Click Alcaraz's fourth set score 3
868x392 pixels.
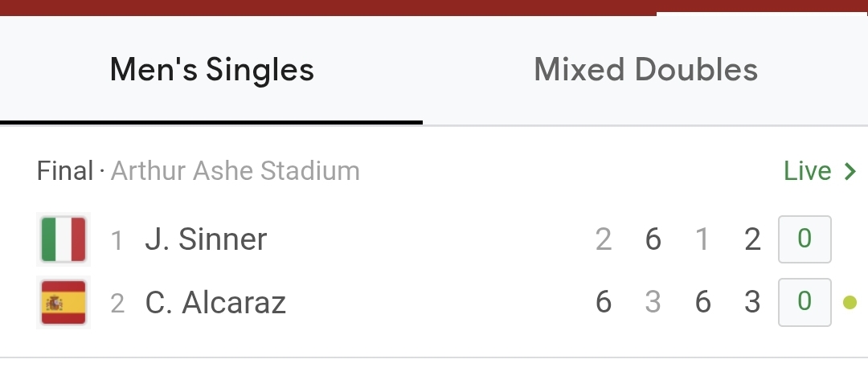(752, 303)
